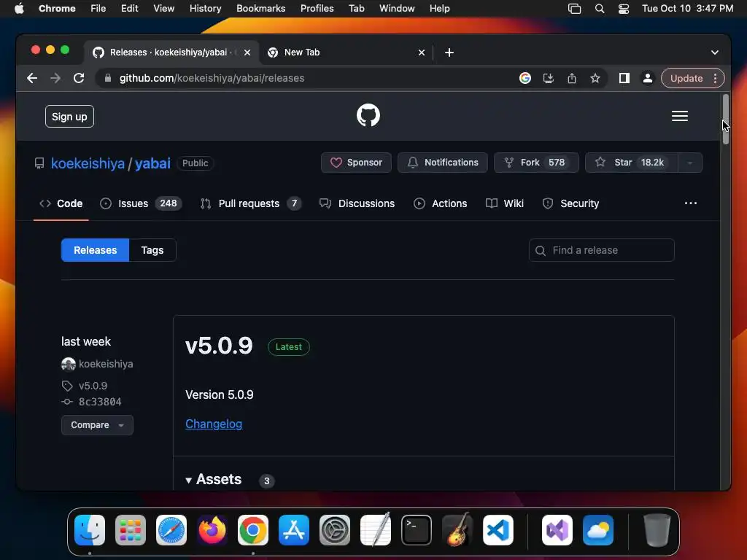The image size is (747, 560).
Task: Launch Firefox from the Dock
Action: coord(212,530)
